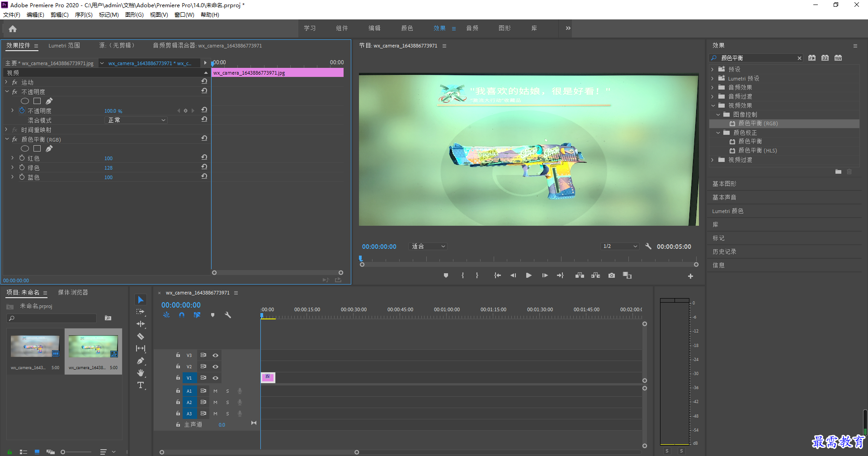Screen dimensions: 868x456
Task: Collapse the 图像控制 folder
Action: (x=718, y=114)
